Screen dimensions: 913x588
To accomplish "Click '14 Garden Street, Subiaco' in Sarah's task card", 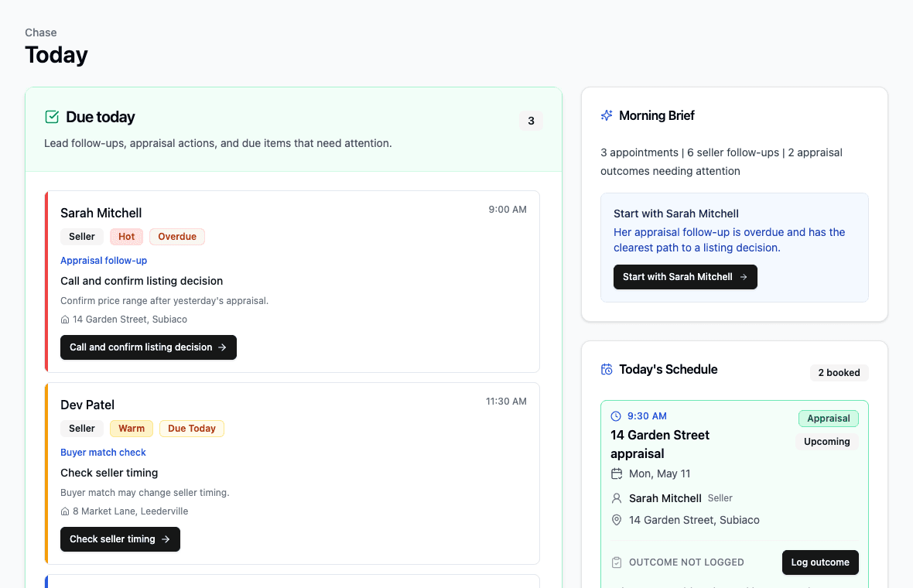I will click(130, 320).
